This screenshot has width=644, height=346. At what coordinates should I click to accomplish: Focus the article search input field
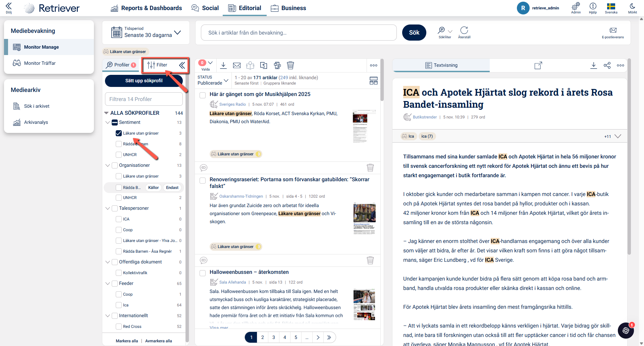tap(299, 33)
